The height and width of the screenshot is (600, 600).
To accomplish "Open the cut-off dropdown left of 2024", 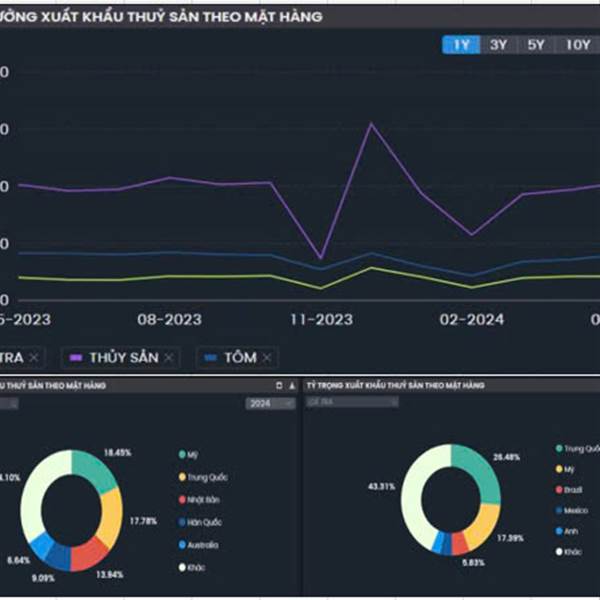I will [x=8, y=403].
